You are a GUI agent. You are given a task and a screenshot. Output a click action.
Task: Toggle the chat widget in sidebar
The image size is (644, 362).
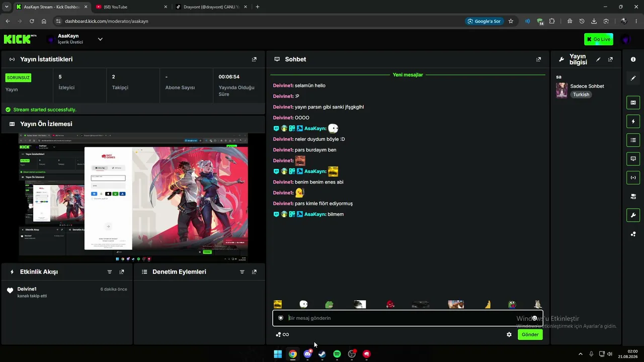pos(633,159)
